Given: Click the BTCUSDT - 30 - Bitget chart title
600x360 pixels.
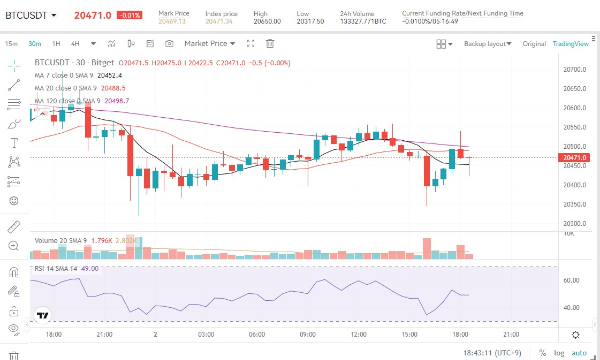Looking at the screenshot, I should click(74, 62).
